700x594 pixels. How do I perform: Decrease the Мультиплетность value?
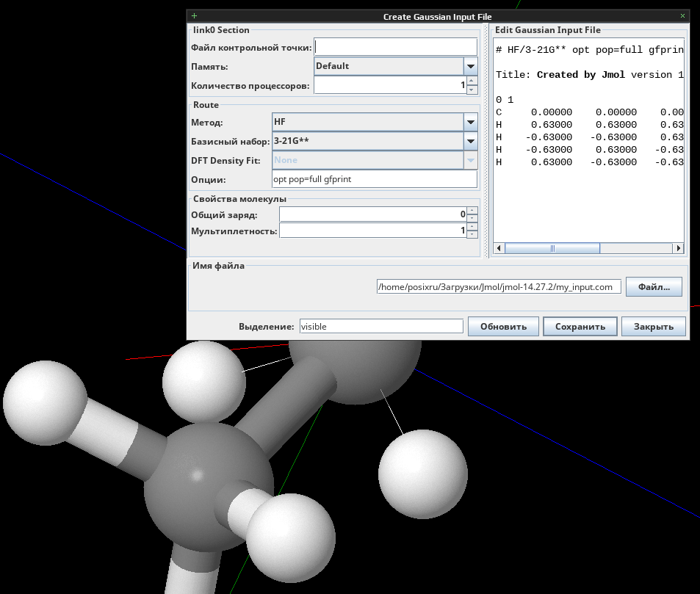coord(472,234)
